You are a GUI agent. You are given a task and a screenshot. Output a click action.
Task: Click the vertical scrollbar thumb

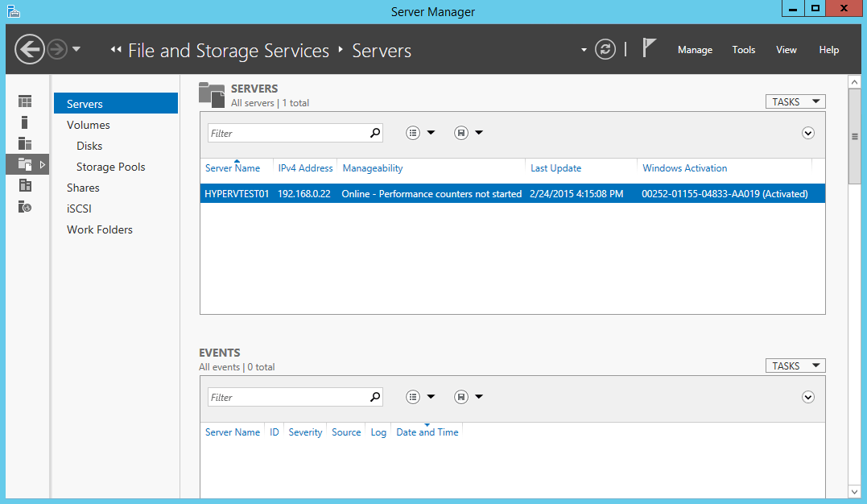pos(854,137)
